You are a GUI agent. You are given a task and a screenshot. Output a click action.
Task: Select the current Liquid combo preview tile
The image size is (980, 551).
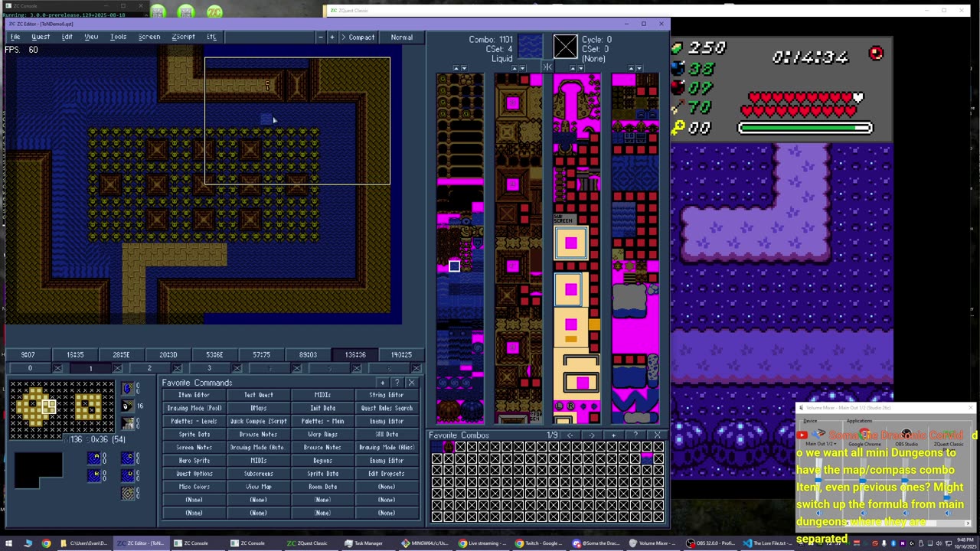coord(530,47)
